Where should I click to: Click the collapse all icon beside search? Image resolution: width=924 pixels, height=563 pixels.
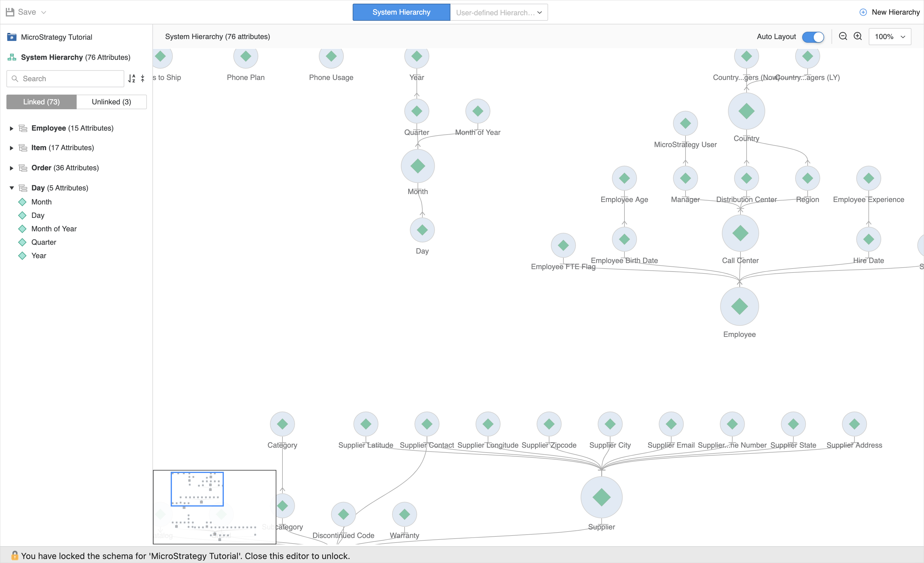pos(143,78)
